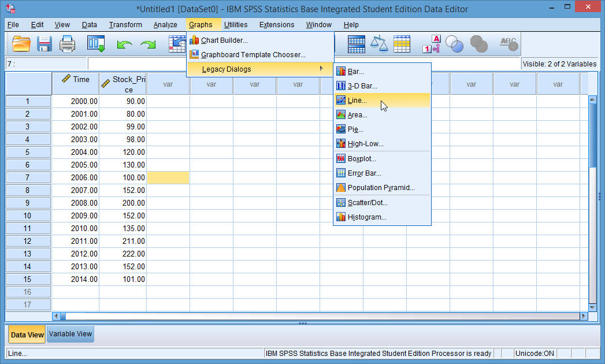The image size is (605, 364).
Task: Select the Data View tab
Action: tap(27, 335)
